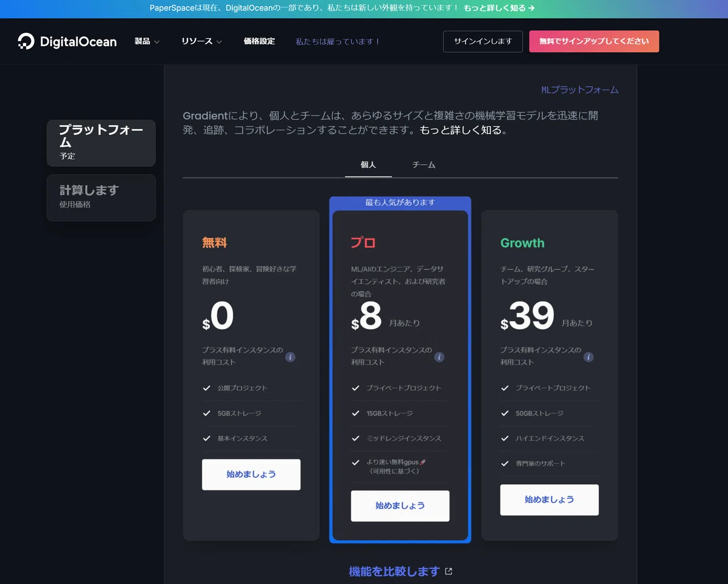Click the external link icon beside 機能を比較します
Image resolution: width=728 pixels, height=584 pixels.
(449, 571)
